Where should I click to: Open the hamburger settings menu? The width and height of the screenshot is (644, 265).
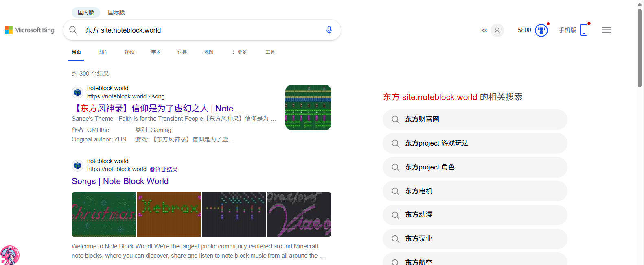coord(607,30)
